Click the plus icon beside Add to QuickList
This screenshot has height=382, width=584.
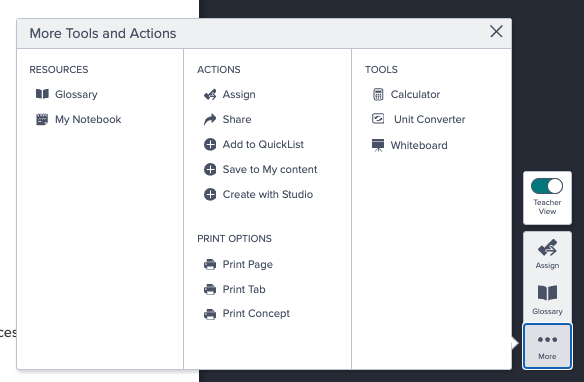pos(210,144)
